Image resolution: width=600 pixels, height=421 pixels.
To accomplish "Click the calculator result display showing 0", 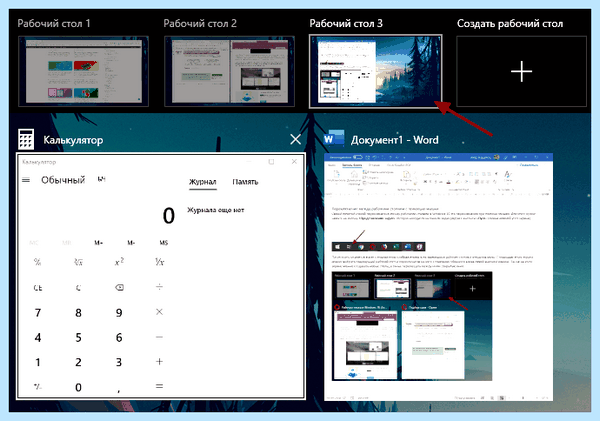I will pyautogui.click(x=169, y=215).
